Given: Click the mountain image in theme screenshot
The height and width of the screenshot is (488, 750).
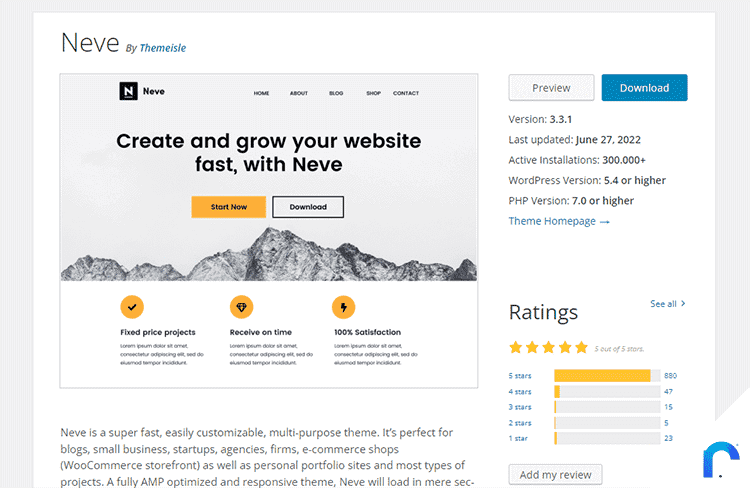Looking at the screenshot, I should click(x=268, y=255).
